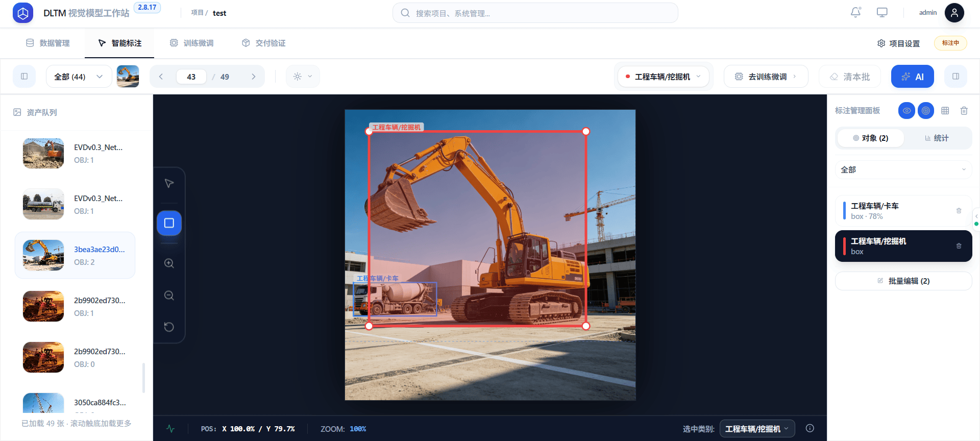Click the top-right handle of excavator box
980x441 pixels.
[x=586, y=131]
